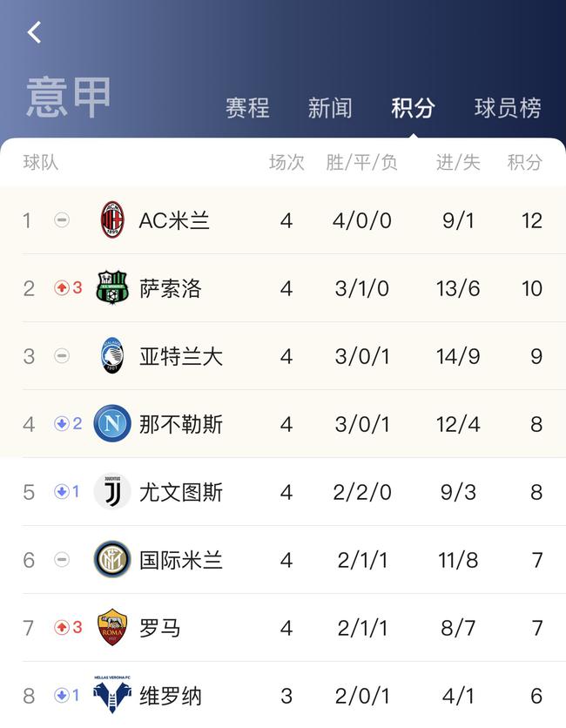Image resolution: width=566 pixels, height=728 pixels.
Task: Open the 国际米兰 team name link
Action: click(181, 560)
